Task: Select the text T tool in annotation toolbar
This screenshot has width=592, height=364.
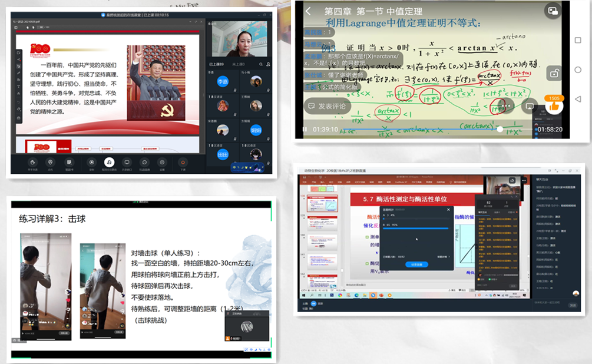Action: point(18,87)
